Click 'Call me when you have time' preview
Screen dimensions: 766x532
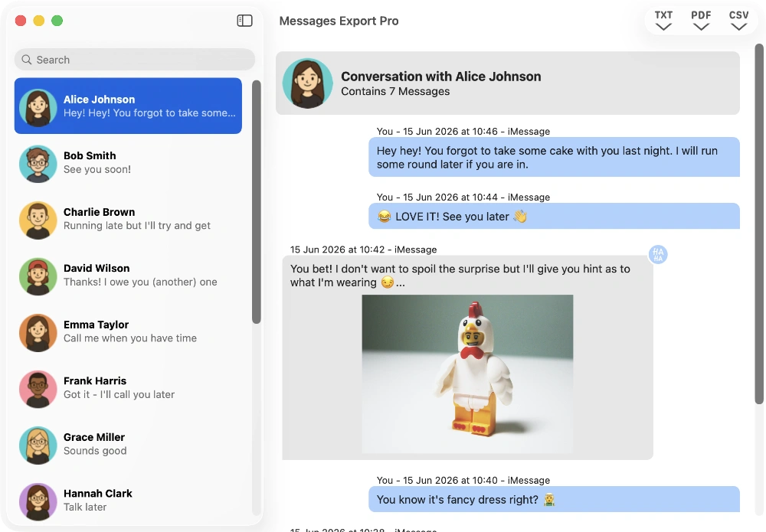coord(130,338)
